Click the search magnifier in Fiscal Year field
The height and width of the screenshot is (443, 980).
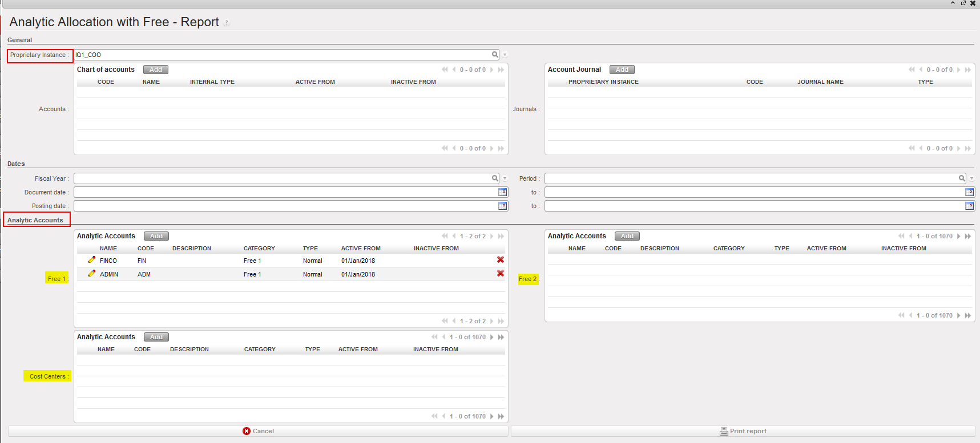tap(495, 178)
